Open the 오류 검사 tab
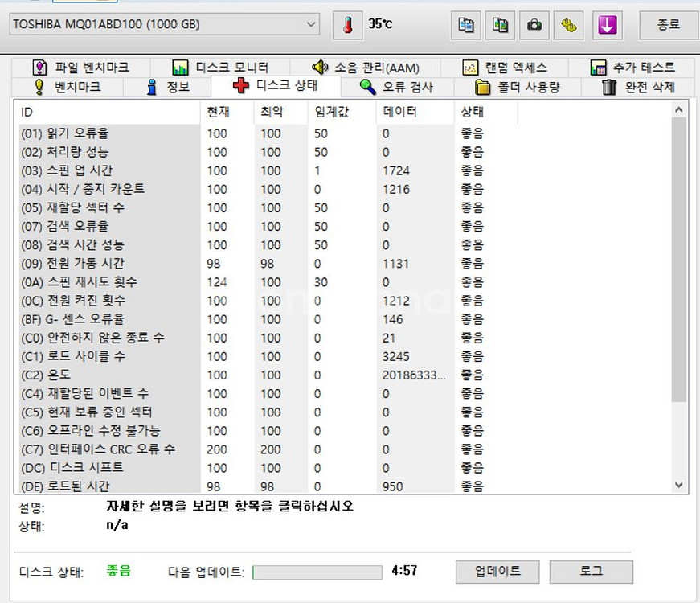 coord(397,87)
